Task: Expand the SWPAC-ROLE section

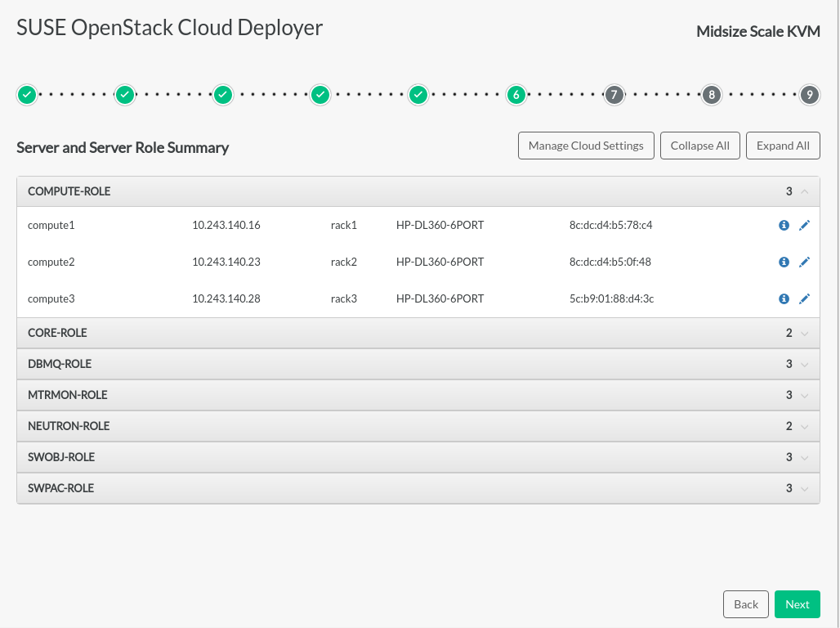Action: click(x=805, y=489)
